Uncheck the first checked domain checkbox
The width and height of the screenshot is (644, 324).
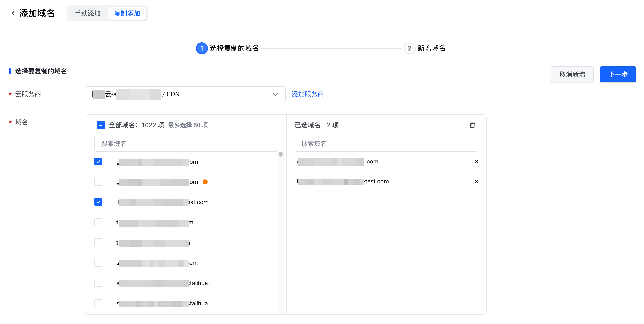[x=98, y=162]
